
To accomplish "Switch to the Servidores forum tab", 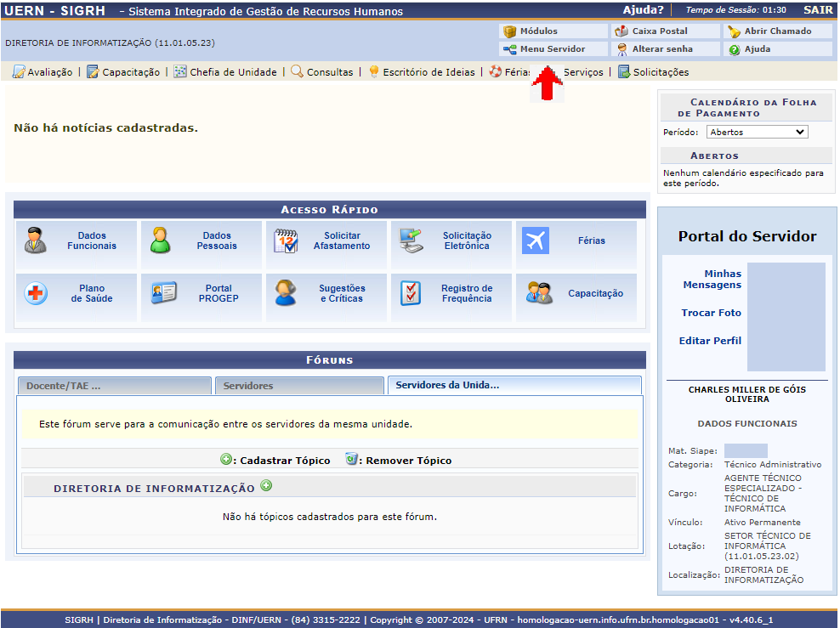I will tap(298, 386).
